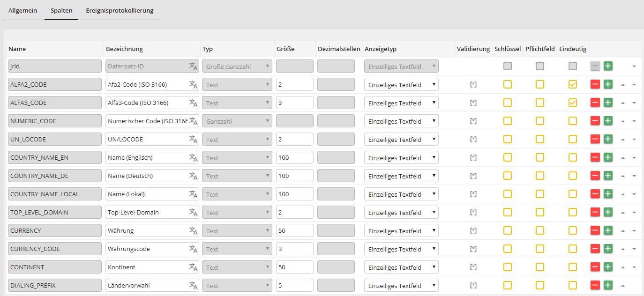Open the Ereignisprotokollierung tab
This screenshot has width=644, height=296.
119,10
